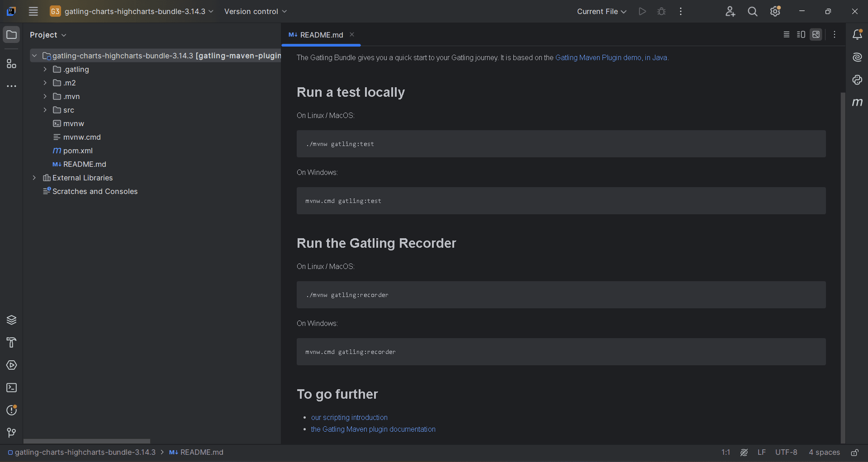The height and width of the screenshot is (462, 868).
Task: Expand the src folder
Action: (x=45, y=110)
